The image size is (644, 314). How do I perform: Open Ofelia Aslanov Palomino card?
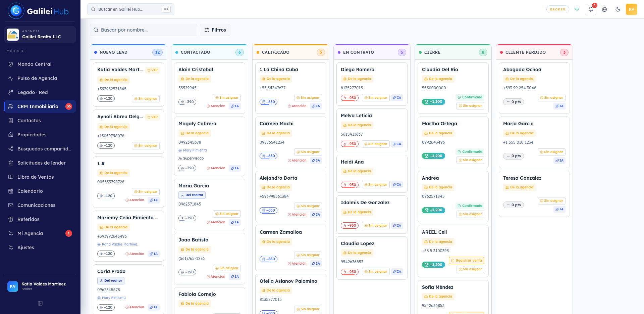coord(291,294)
